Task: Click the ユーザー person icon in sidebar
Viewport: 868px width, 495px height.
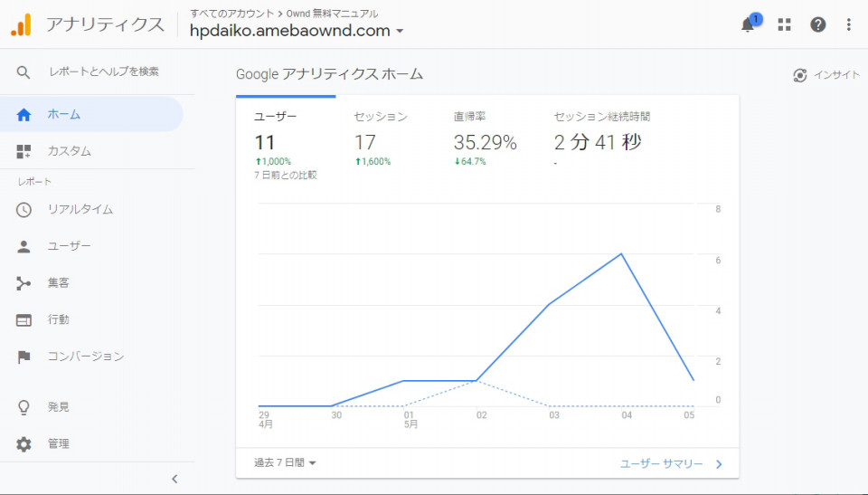Action: [24, 247]
